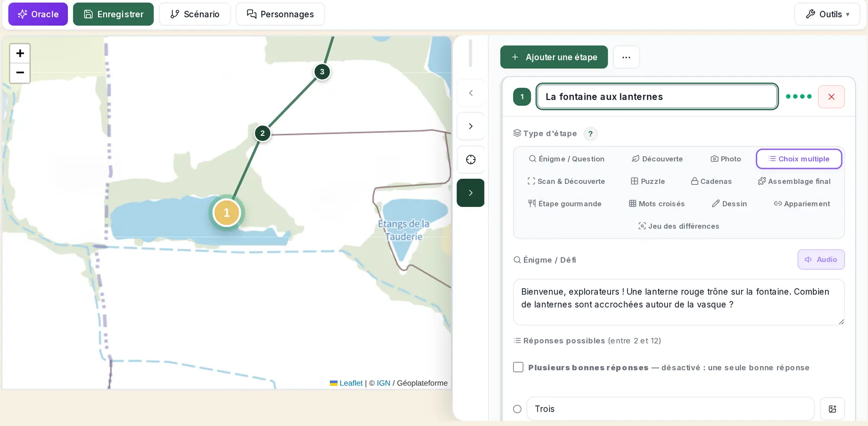Open the IGN attribution link
Viewport: 868px width, 426px height.
[383, 383]
